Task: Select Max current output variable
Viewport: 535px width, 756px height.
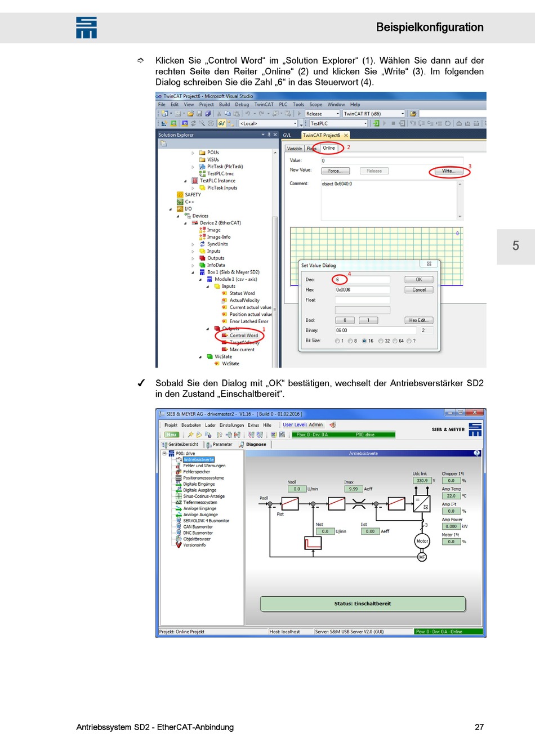Action: (x=242, y=350)
